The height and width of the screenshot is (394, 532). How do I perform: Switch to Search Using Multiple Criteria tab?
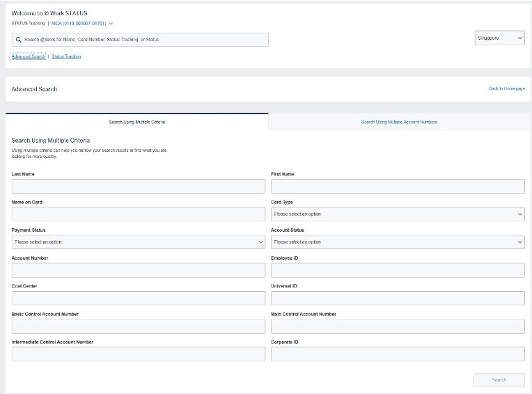136,122
